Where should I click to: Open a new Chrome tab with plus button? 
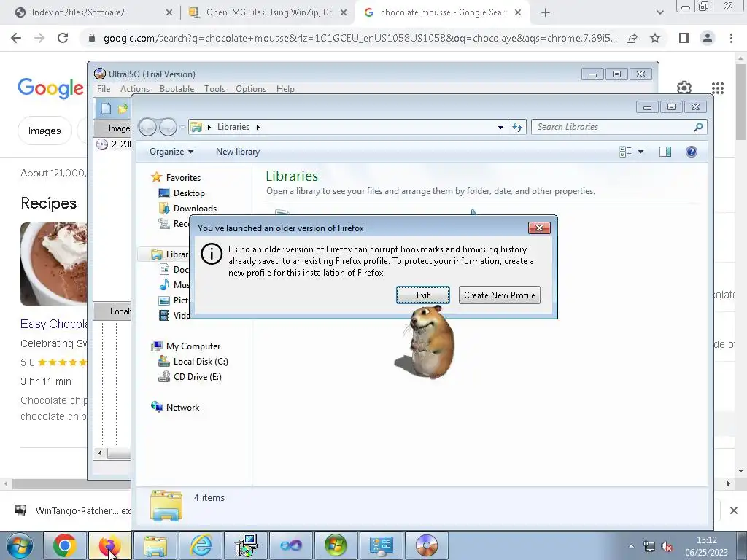coord(546,12)
